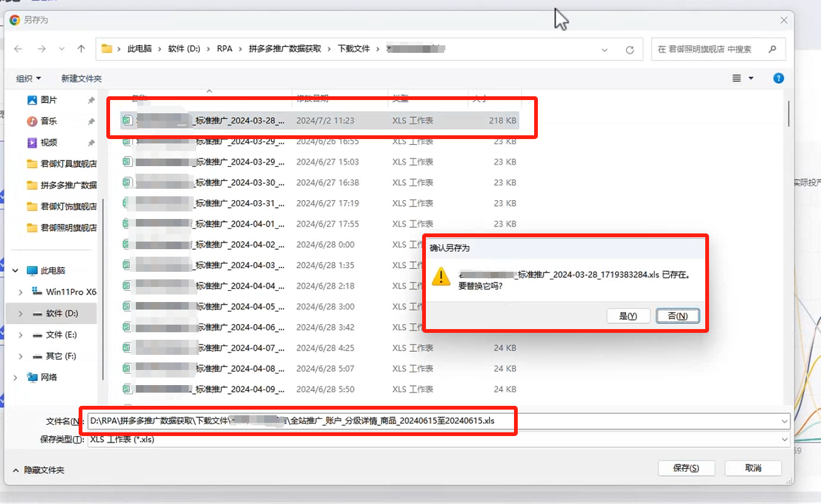Refresh the folder using the address bar refresh icon
The width and height of the screenshot is (821, 504).
(x=630, y=50)
